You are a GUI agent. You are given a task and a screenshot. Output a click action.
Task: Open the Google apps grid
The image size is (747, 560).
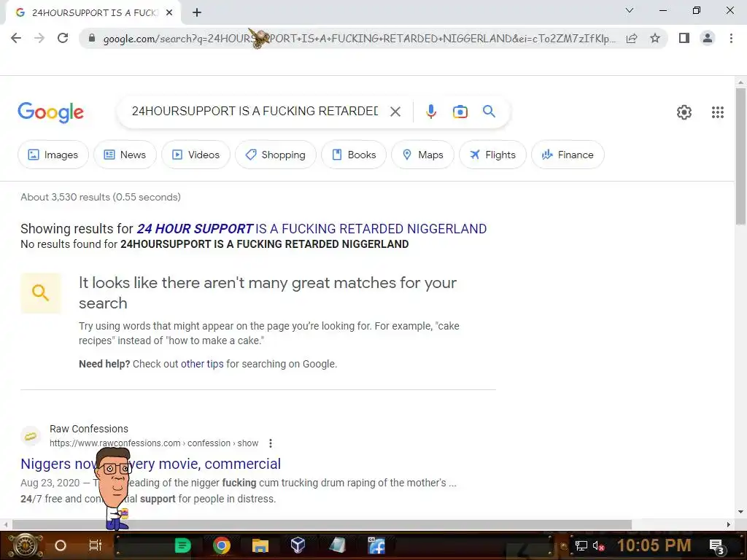click(x=718, y=112)
